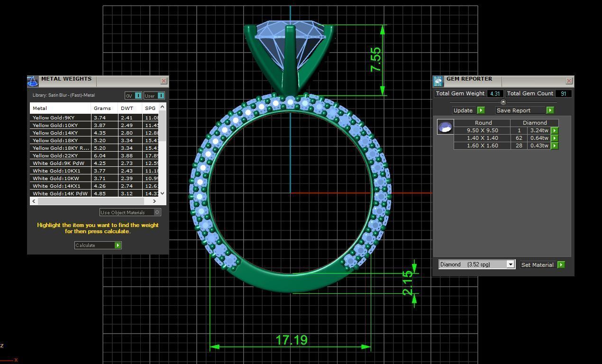
Task: Click the 9.50 X 9.50 gem size cell
Action: coord(482,130)
